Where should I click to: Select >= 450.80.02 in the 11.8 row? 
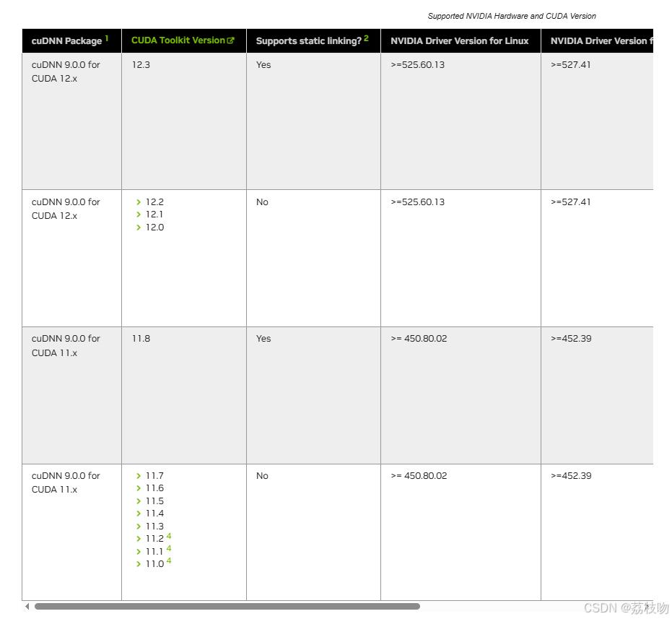click(x=419, y=339)
